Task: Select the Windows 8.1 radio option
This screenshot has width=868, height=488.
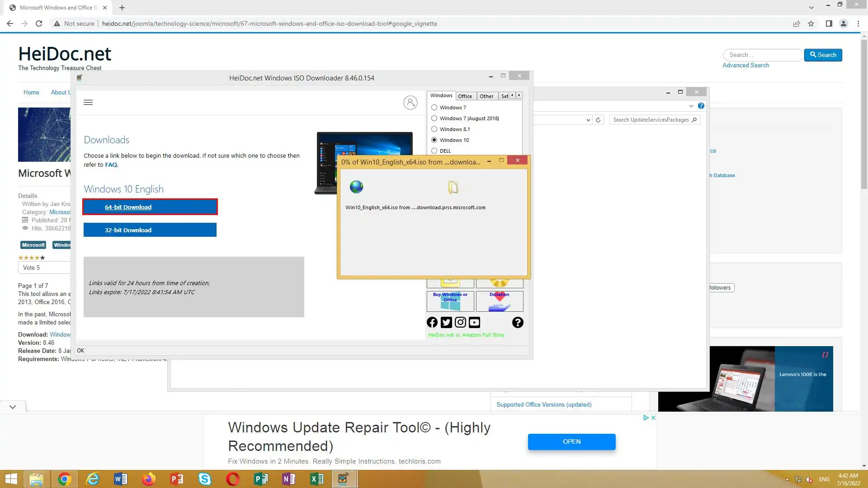Action: point(434,129)
